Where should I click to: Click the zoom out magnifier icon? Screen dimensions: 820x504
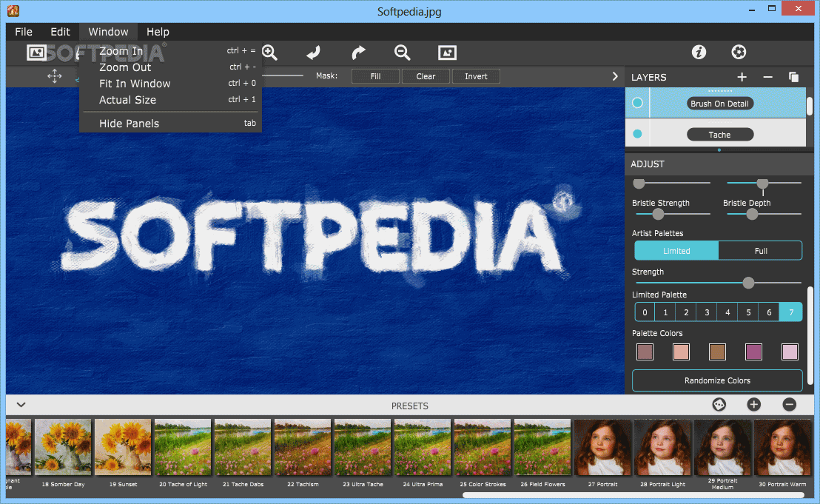click(402, 53)
